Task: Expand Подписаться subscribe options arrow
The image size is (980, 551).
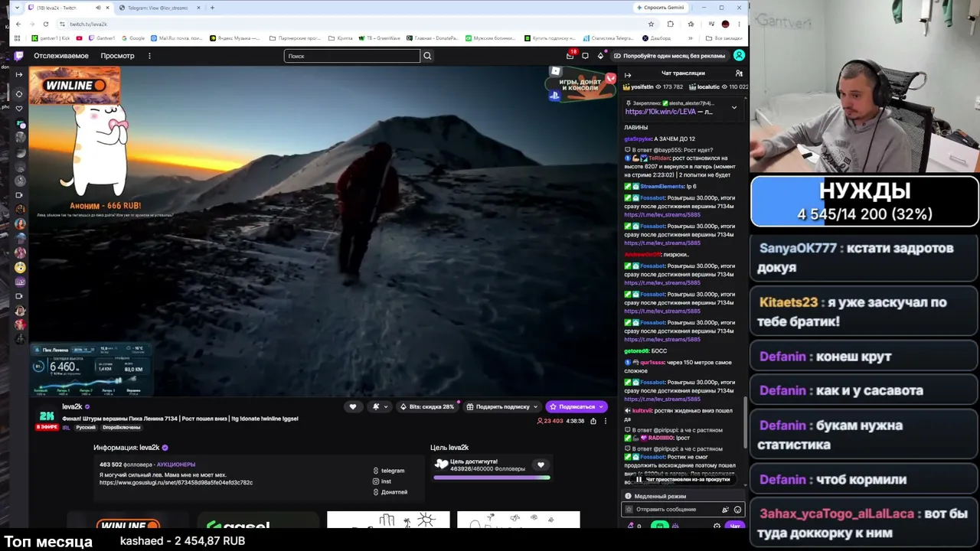Action: 601,407
